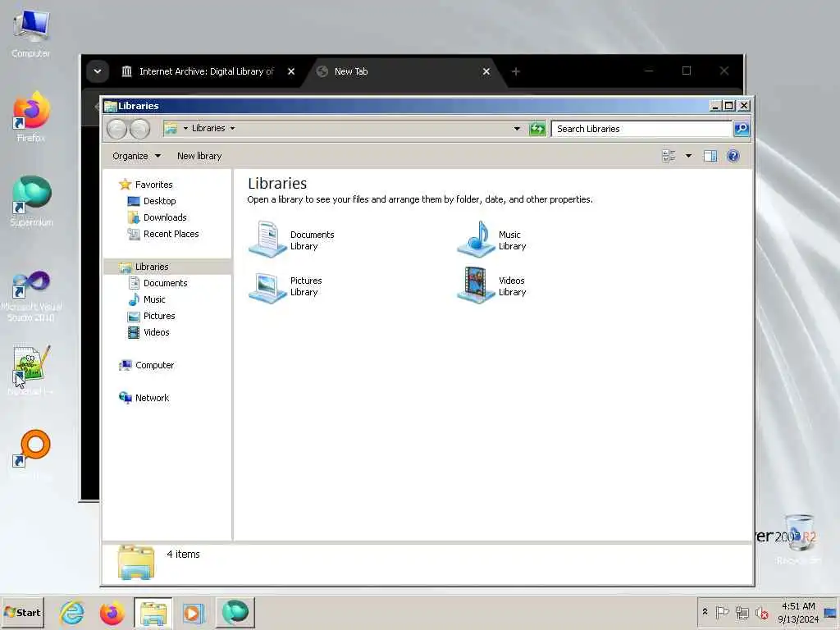Close the Internet Archive browser tab
Image resolution: width=840 pixels, height=630 pixels.
click(291, 71)
